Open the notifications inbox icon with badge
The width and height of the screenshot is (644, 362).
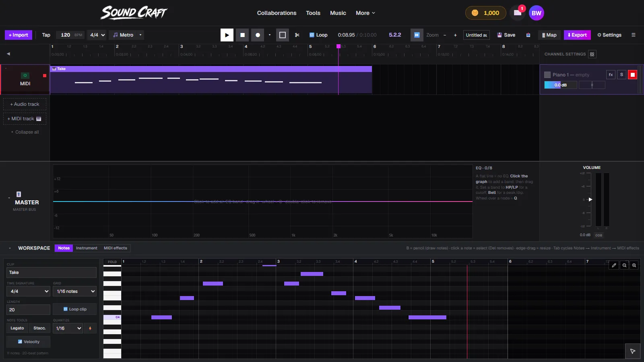[518, 13]
